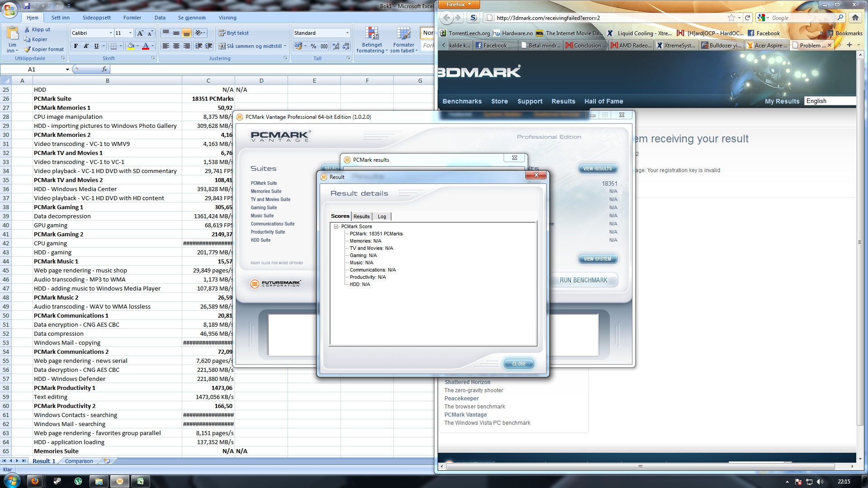
Task: Click the Firefox vertical scrollbar
Action: click(x=860, y=242)
